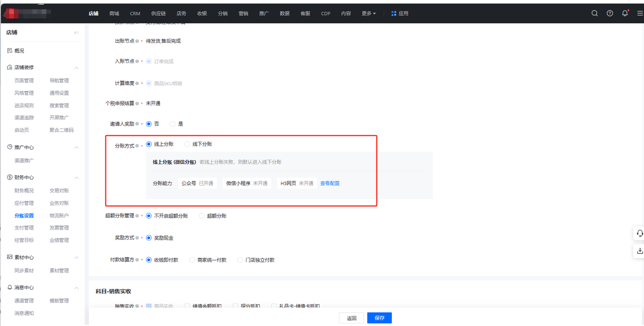Click the info icon next to 个税申报结算
Screen dimensions: 644x326
[137, 103]
